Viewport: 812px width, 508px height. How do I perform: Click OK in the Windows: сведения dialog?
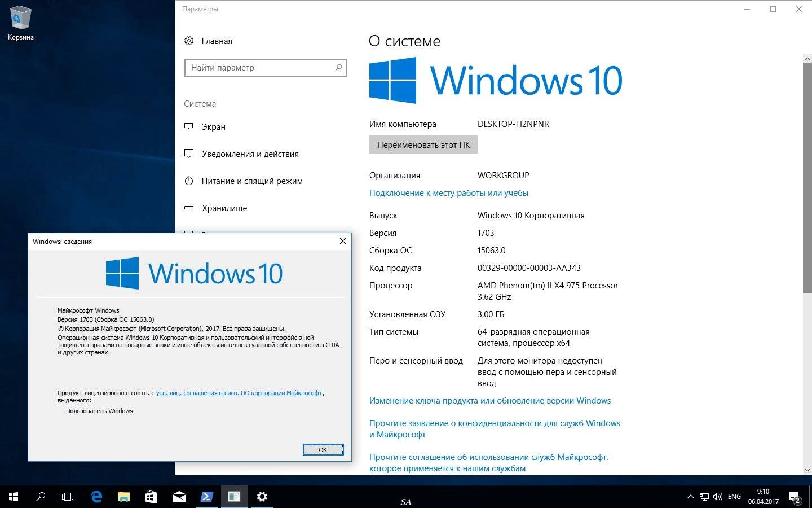pos(323,449)
